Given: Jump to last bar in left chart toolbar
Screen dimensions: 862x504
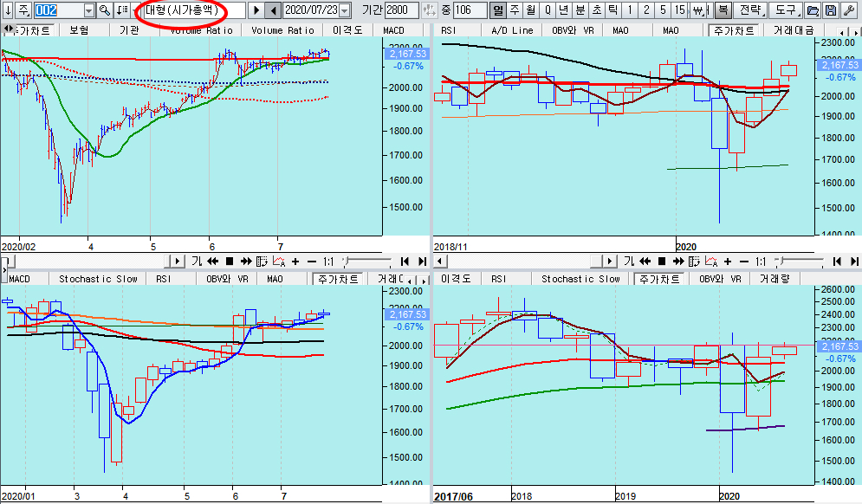Looking at the screenshot, I should (422, 261).
